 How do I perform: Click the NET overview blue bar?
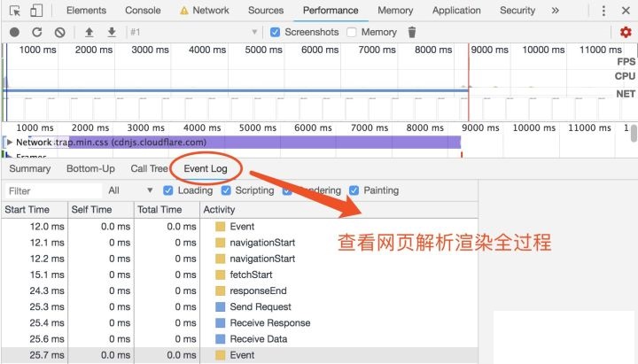(237, 90)
